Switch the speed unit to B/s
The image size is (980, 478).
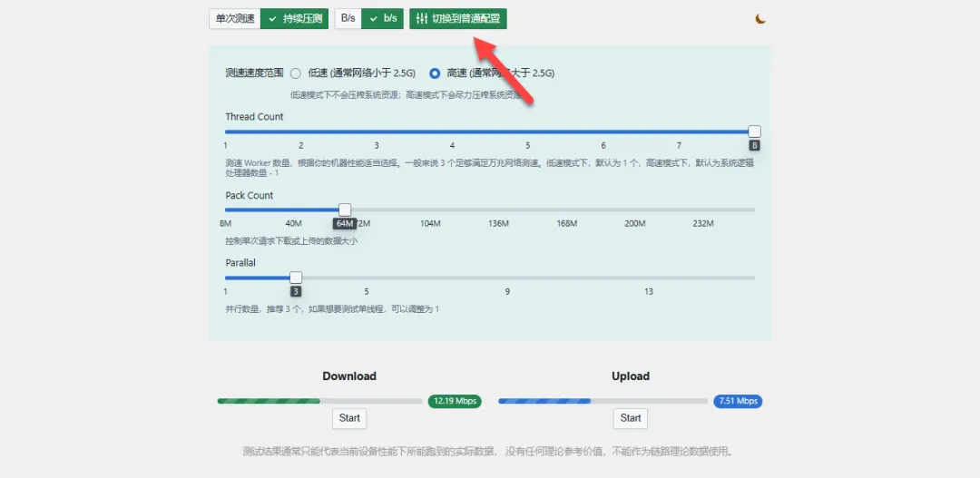pos(348,19)
